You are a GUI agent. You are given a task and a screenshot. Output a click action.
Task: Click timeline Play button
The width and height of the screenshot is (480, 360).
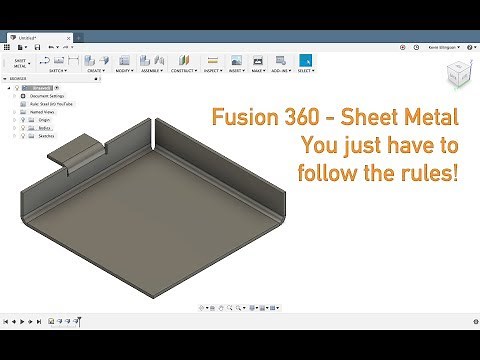pyautogui.click(x=22, y=321)
